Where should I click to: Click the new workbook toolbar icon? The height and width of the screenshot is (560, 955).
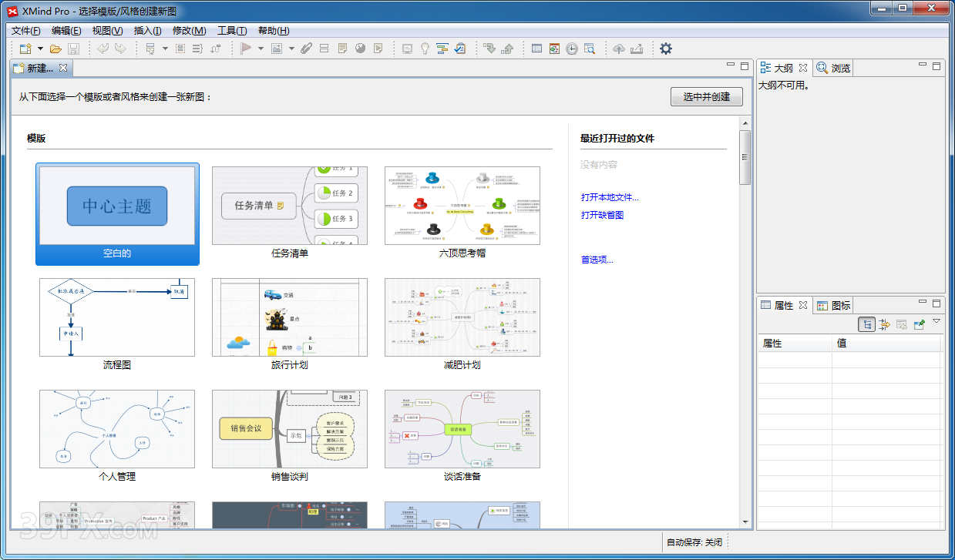click(25, 49)
